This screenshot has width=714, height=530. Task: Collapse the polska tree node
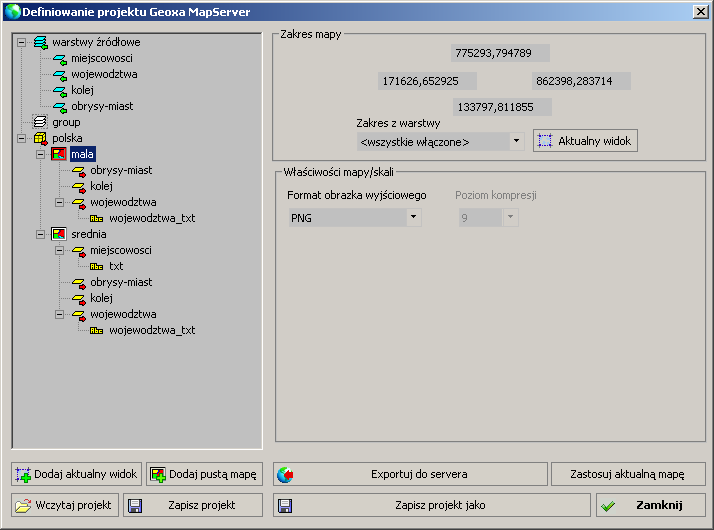[x=22, y=138]
